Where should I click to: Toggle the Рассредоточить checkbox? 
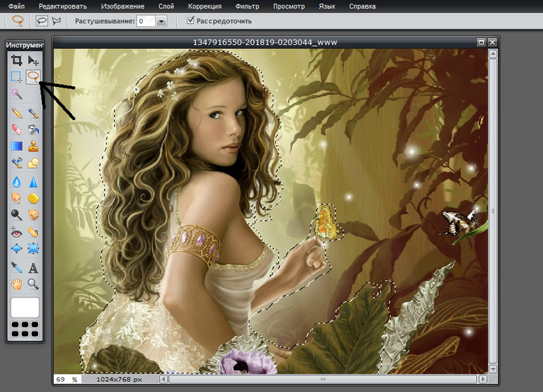pos(190,20)
